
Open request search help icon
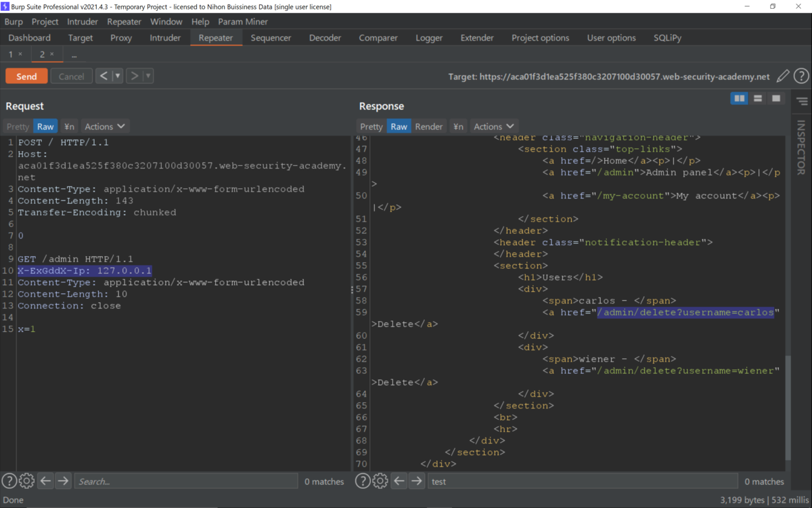[x=9, y=481]
